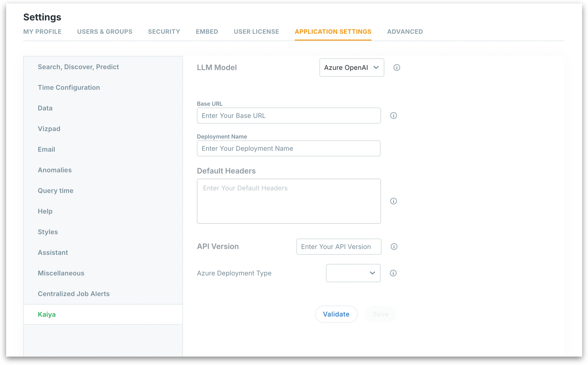Click the Default Headers text area
The image size is (588, 365).
289,201
